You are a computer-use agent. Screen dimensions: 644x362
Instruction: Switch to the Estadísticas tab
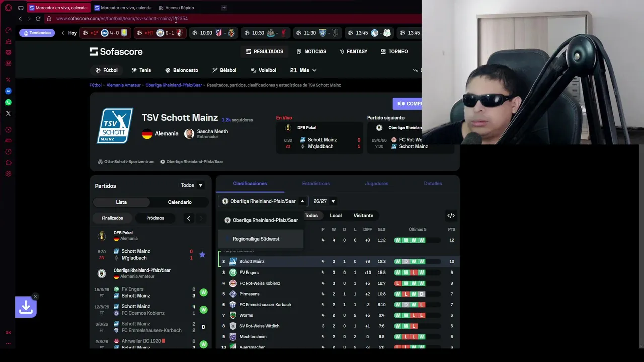[x=316, y=184]
